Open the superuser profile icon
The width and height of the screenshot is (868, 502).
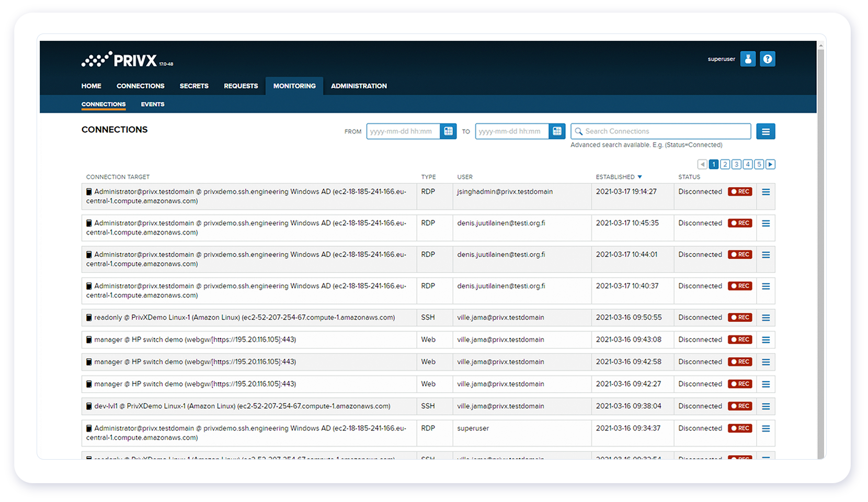tap(748, 59)
